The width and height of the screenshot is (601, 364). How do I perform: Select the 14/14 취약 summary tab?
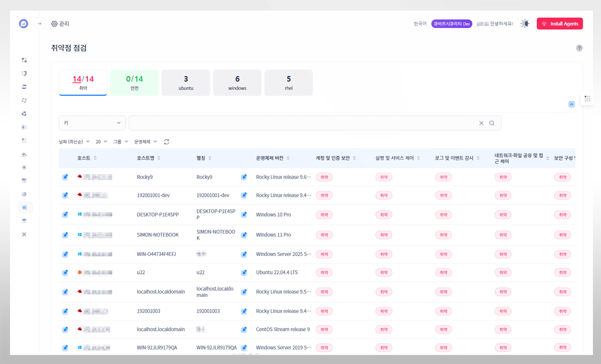pyautogui.click(x=83, y=83)
